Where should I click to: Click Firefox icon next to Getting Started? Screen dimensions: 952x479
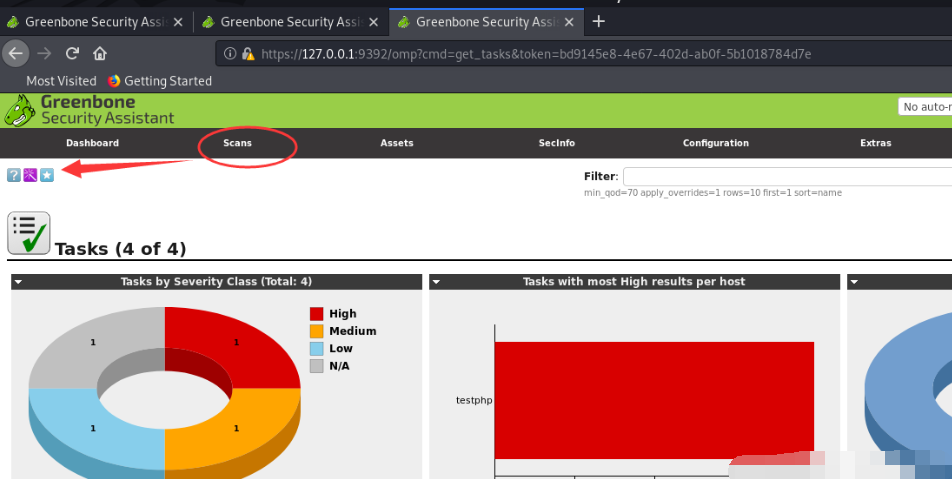click(x=114, y=81)
